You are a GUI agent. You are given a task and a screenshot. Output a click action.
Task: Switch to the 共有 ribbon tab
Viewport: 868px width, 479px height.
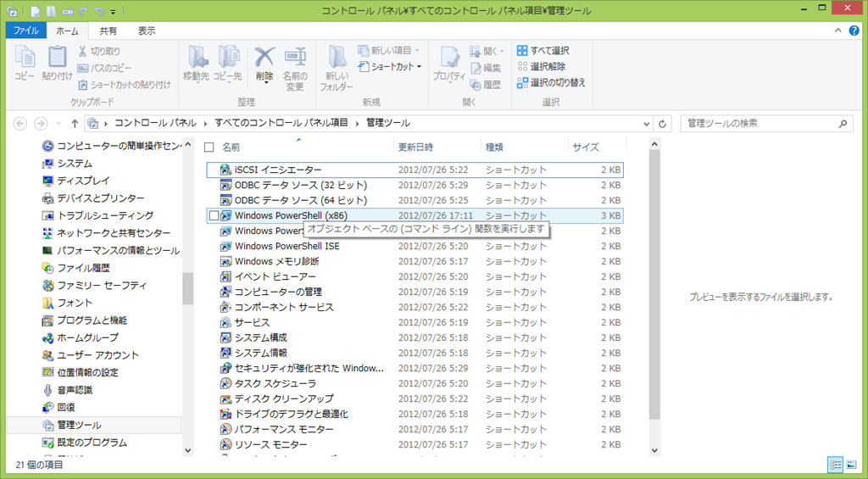tap(108, 31)
